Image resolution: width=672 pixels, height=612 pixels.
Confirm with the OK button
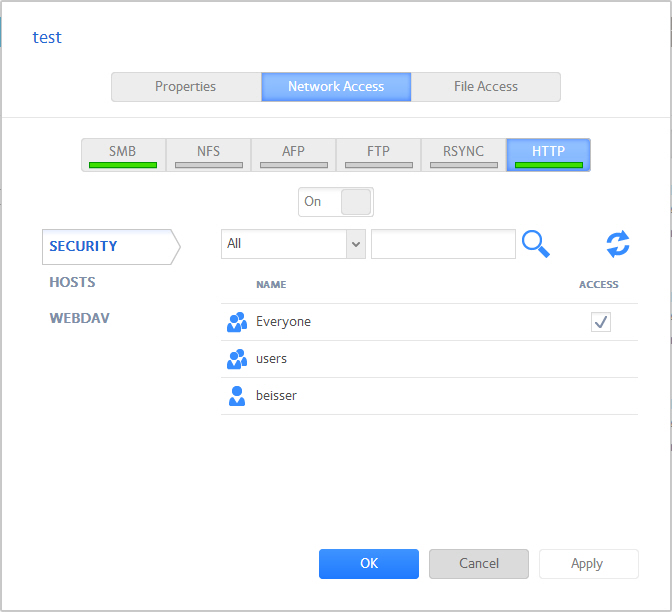point(369,564)
